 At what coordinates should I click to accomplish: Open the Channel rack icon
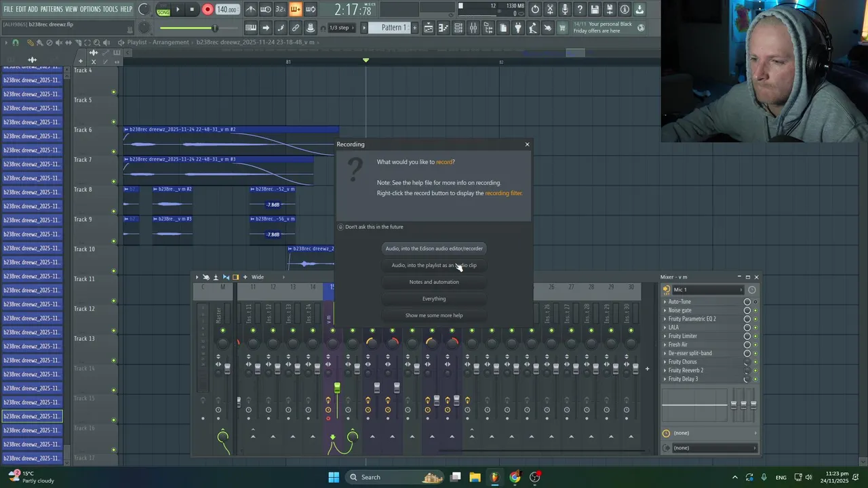coord(458,28)
